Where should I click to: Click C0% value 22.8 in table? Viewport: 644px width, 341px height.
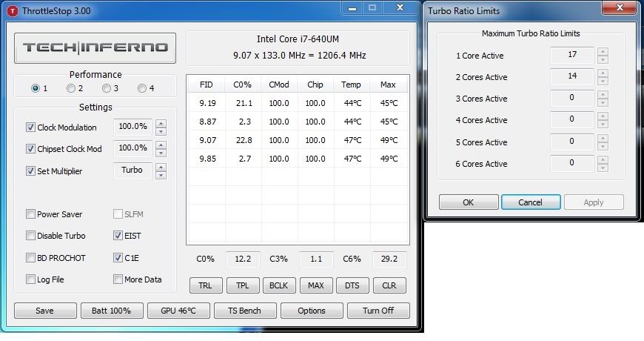coord(244,140)
